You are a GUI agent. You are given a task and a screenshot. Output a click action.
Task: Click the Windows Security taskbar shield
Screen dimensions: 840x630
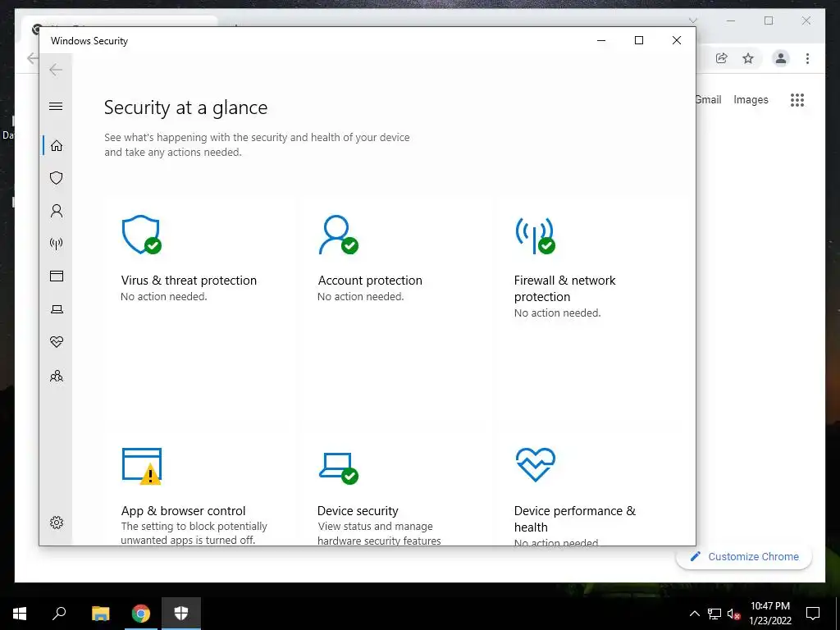click(x=181, y=614)
